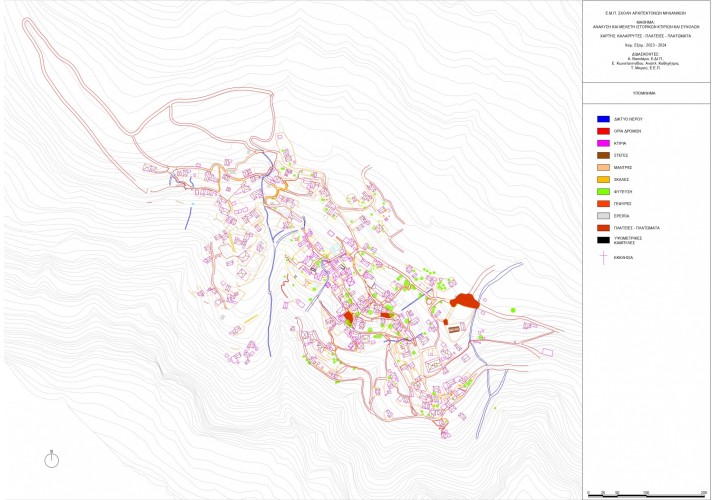Select the magenta ΚΤΙΡΙΑ legend swatch
The image size is (715, 500).
pyautogui.click(x=603, y=143)
